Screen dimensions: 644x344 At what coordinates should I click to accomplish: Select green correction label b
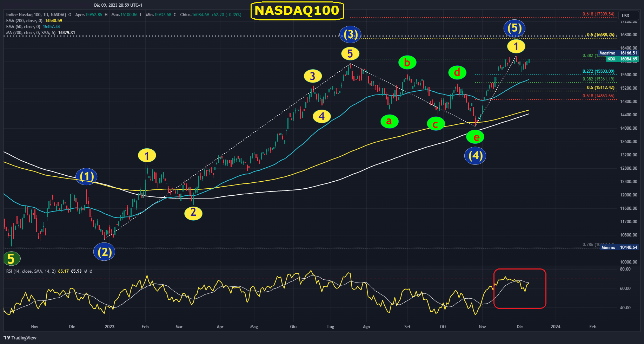coord(407,63)
